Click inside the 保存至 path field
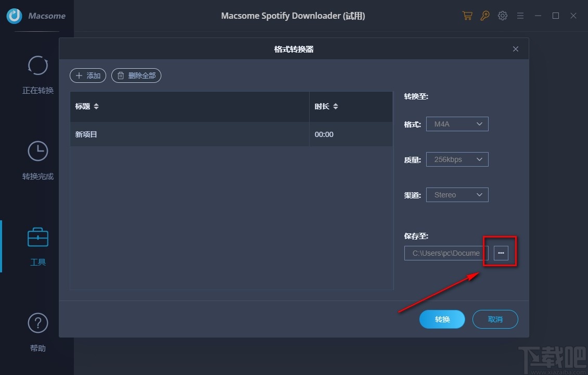588x375 pixels. [x=445, y=253]
